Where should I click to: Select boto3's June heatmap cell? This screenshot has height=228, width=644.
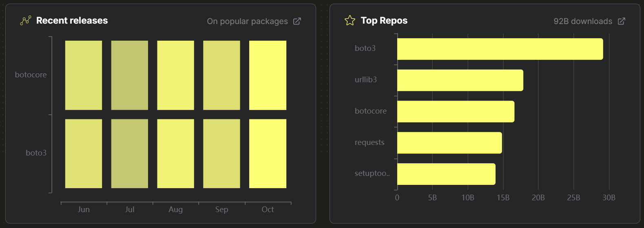click(84, 153)
